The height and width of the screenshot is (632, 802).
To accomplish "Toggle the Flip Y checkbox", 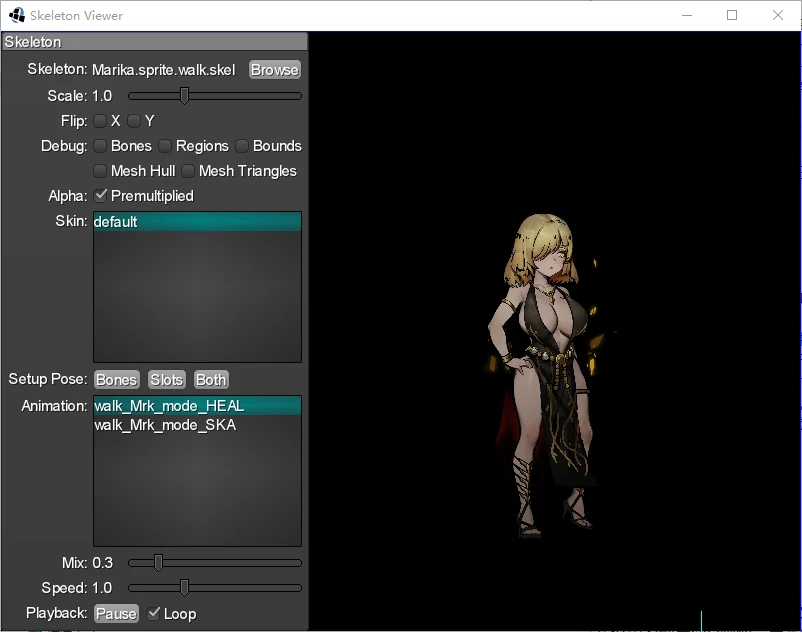I will click(x=134, y=121).
